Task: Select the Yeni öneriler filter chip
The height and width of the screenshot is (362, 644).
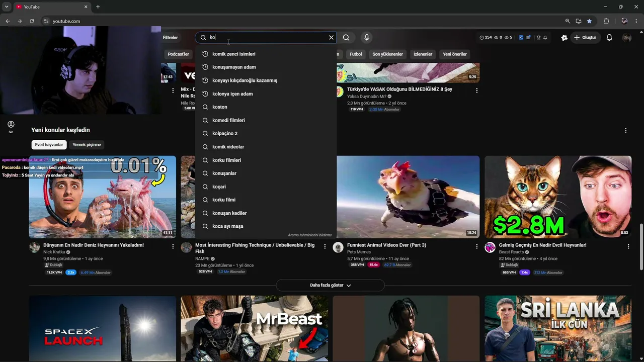Action: (455, 54)
